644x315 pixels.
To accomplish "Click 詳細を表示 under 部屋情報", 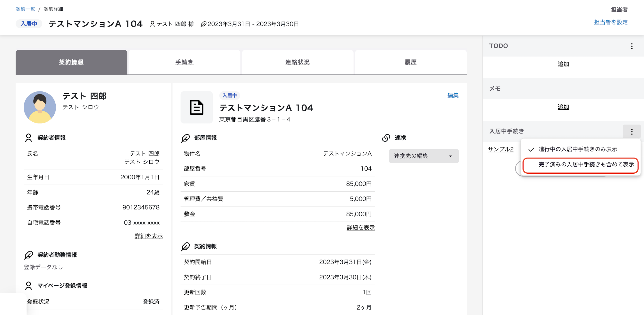I will tap(361, 228).
